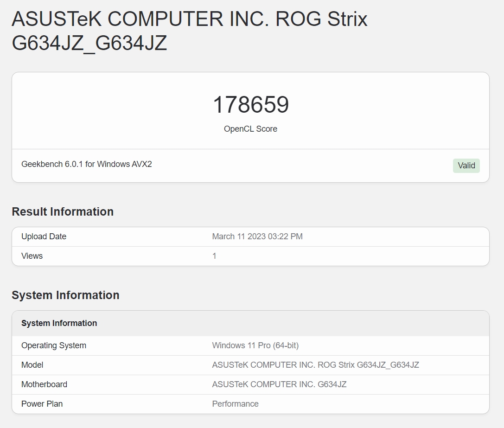Select the Model value ROG Strix G634JZ_G634JZ
504x428 pixels.
tap(315, 365)
